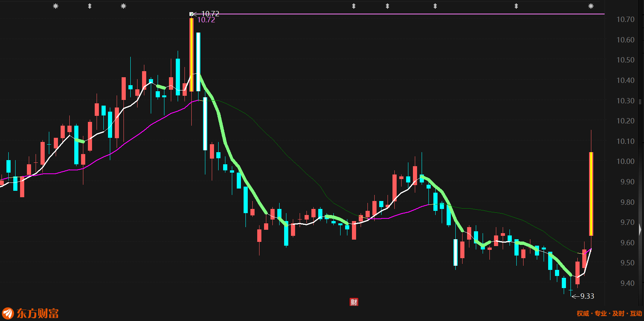Expand the side panel using the right-edge arrow

641,229
